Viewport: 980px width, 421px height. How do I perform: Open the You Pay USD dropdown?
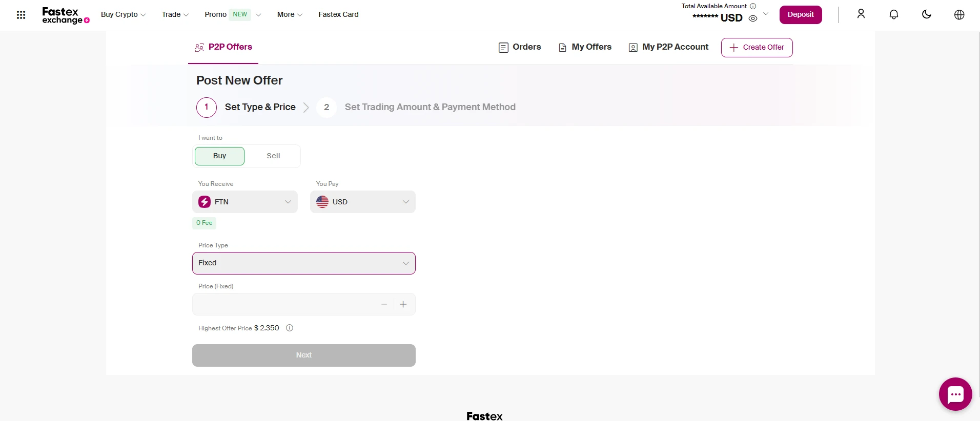tap(363, 202)
